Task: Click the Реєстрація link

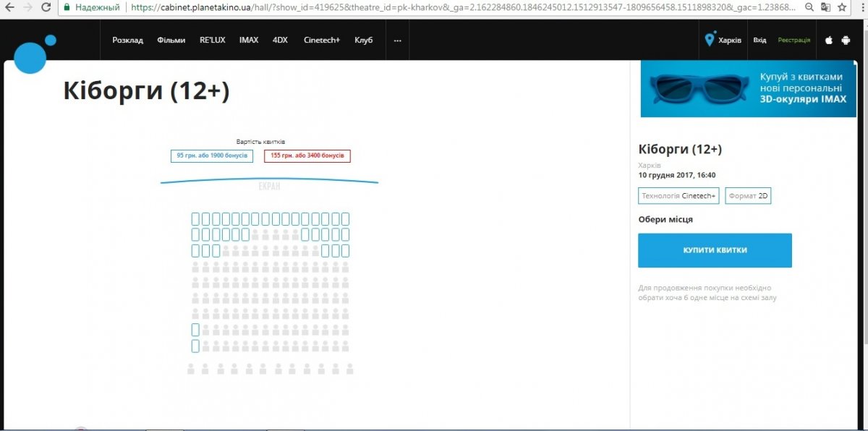Action: pos(793,40)
